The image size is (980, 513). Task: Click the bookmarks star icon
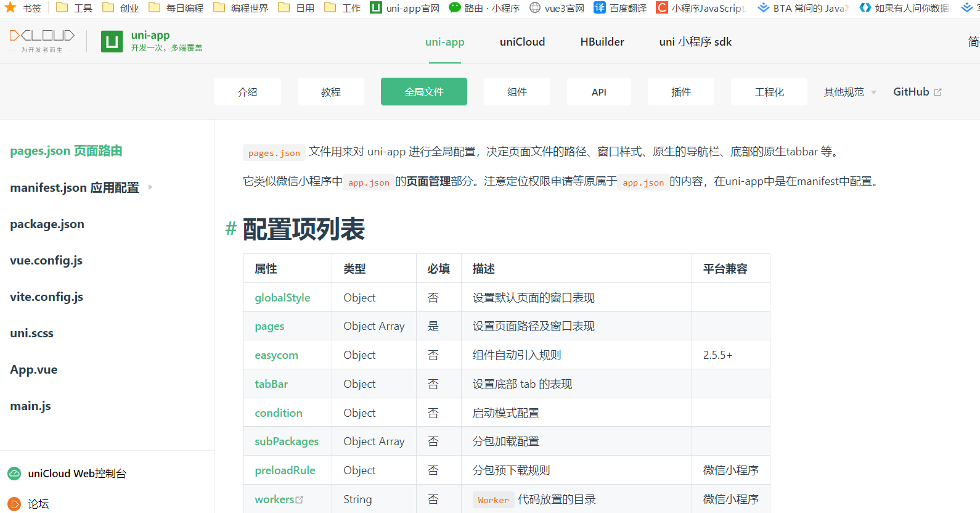[x=10, y=7]
